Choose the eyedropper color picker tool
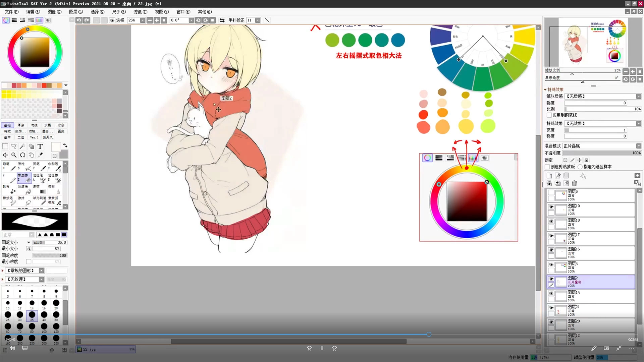 [x=40, y=155]
